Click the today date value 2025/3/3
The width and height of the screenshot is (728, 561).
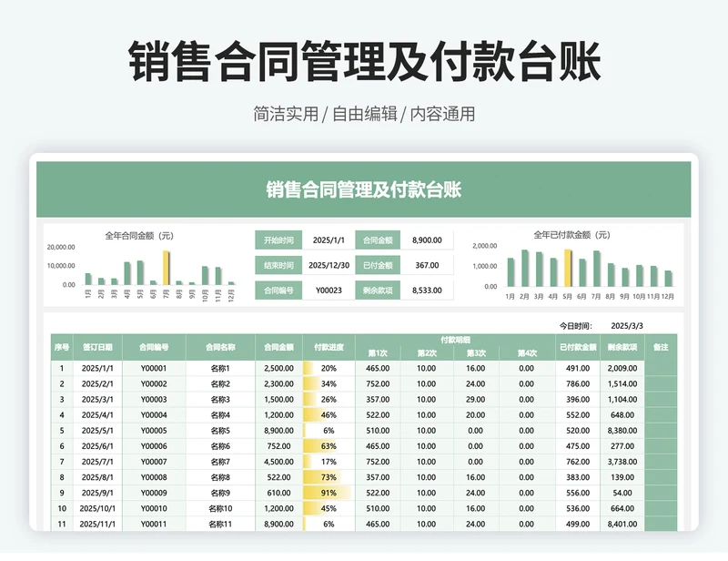pyautogui.click(x=627, y=326)
